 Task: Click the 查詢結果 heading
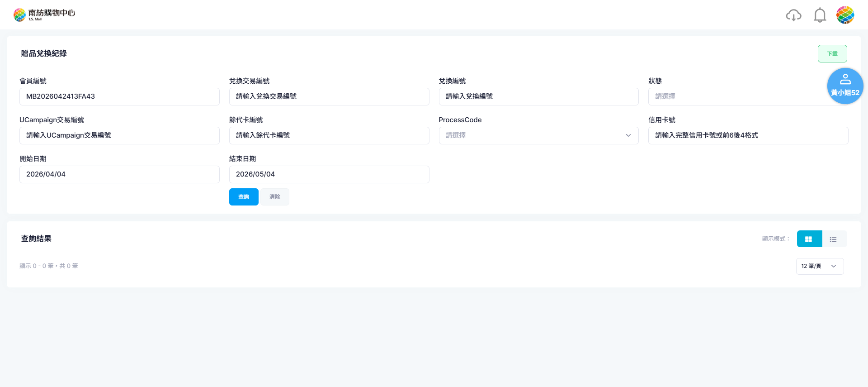tap(36, 239)
